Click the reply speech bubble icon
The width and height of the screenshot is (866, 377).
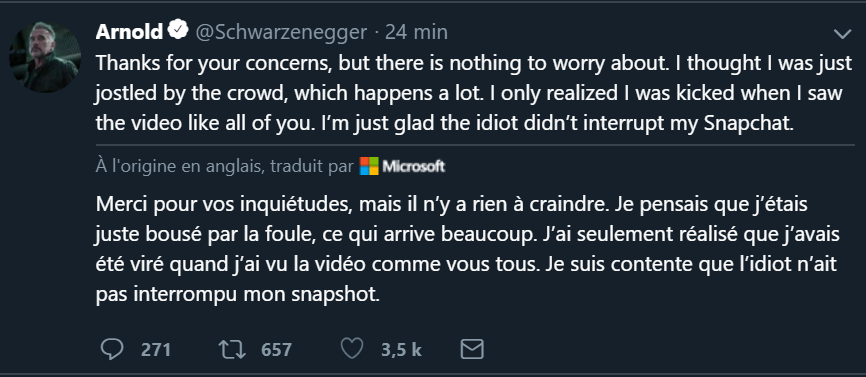[x=113, y=349]
